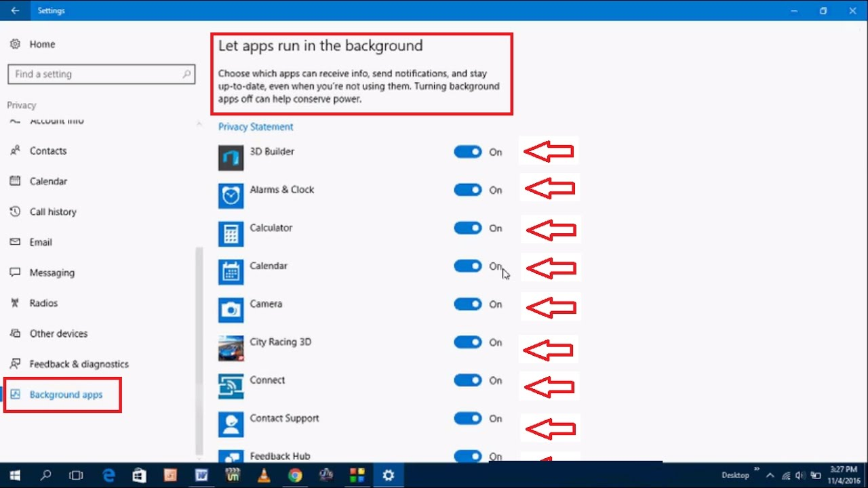Viewport: 868px width, 488px height.
Task: Click the Settings gear on the taskbar
Action: click(388, 475)
